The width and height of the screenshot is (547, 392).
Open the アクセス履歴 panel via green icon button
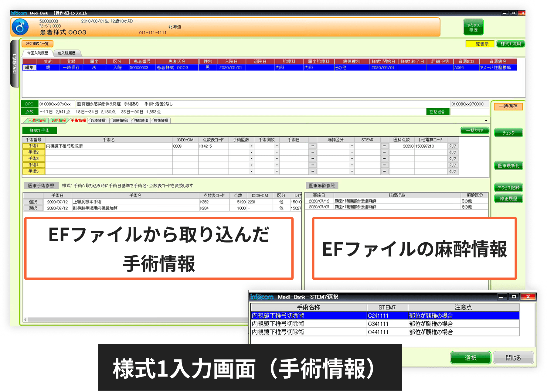473,27
